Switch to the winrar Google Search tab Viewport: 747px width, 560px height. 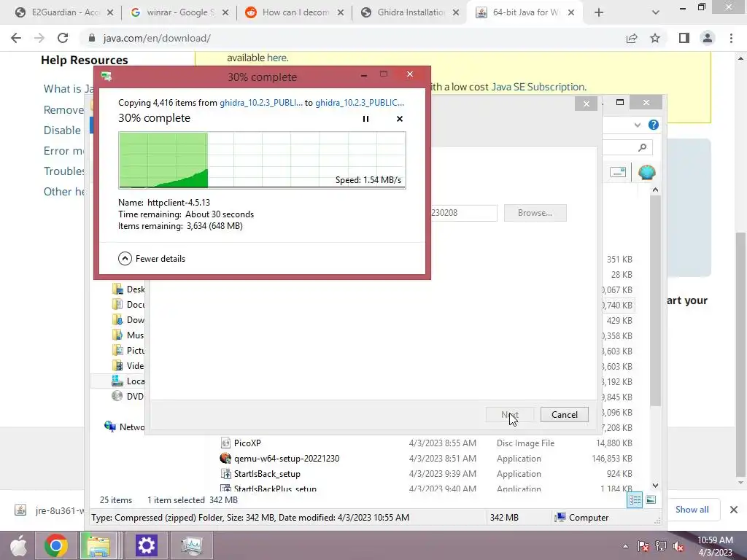click(x=179, y=12)
